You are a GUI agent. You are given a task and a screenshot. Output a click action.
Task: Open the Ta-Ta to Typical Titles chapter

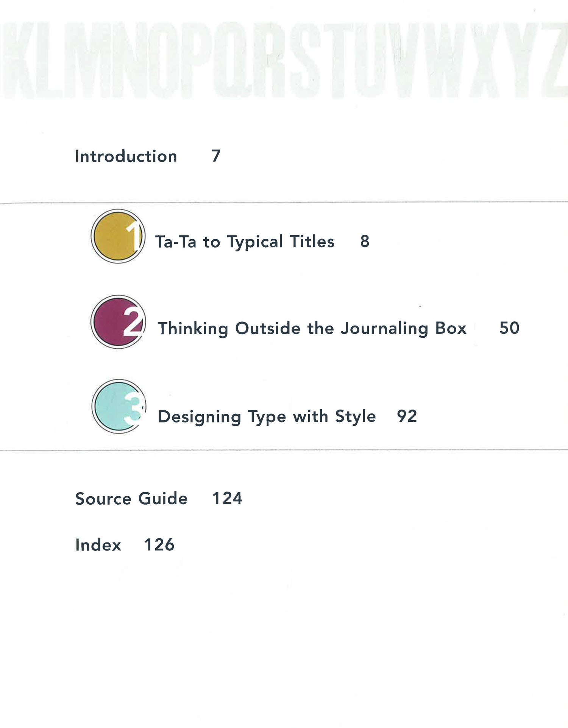pos(245,242)
